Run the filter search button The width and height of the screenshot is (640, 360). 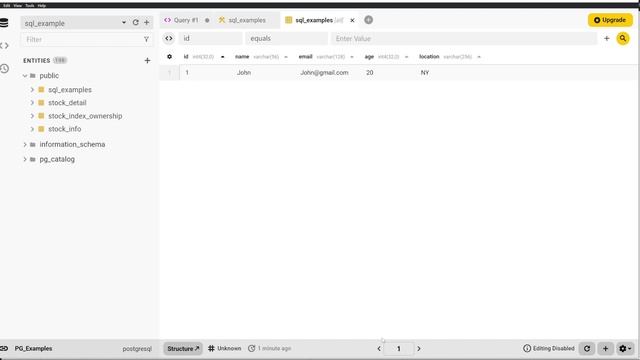[623, 38]
